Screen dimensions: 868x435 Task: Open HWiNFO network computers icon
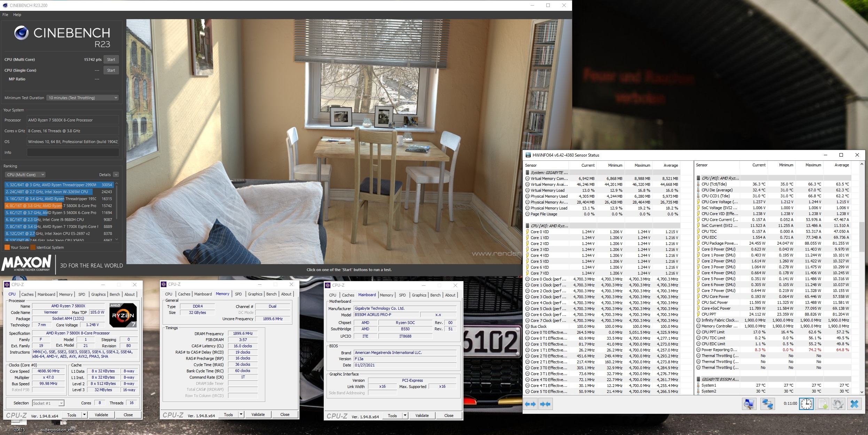pyautogui.click(x=767, y=404)
